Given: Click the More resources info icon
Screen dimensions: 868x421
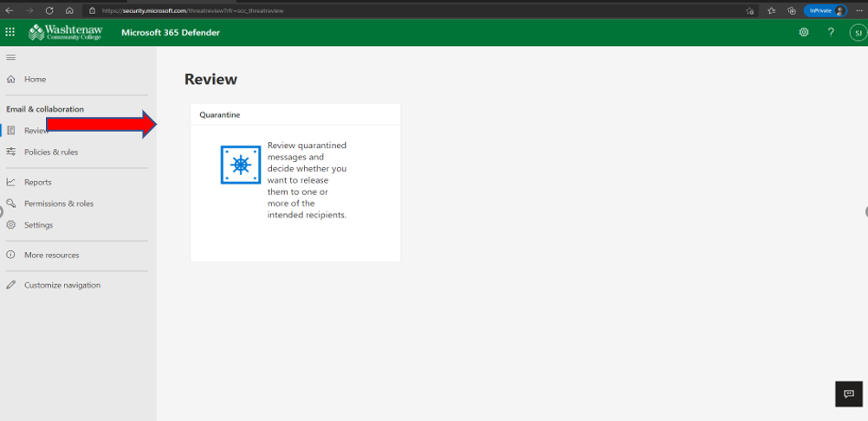Looking at the screenshot, I should click(x=10, y=255).
